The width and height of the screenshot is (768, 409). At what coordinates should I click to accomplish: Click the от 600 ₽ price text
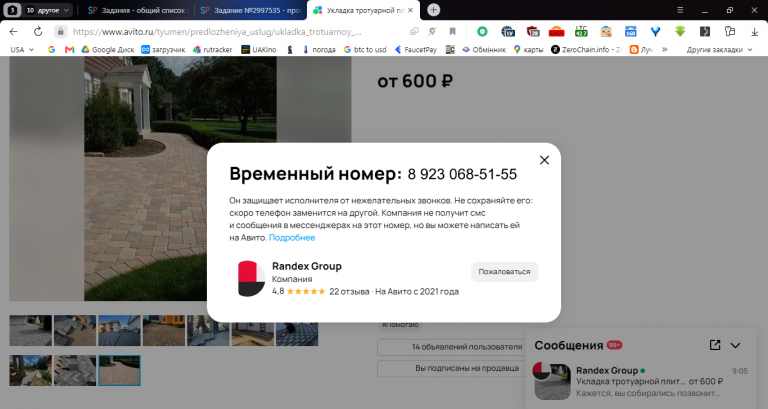[415, 81]
